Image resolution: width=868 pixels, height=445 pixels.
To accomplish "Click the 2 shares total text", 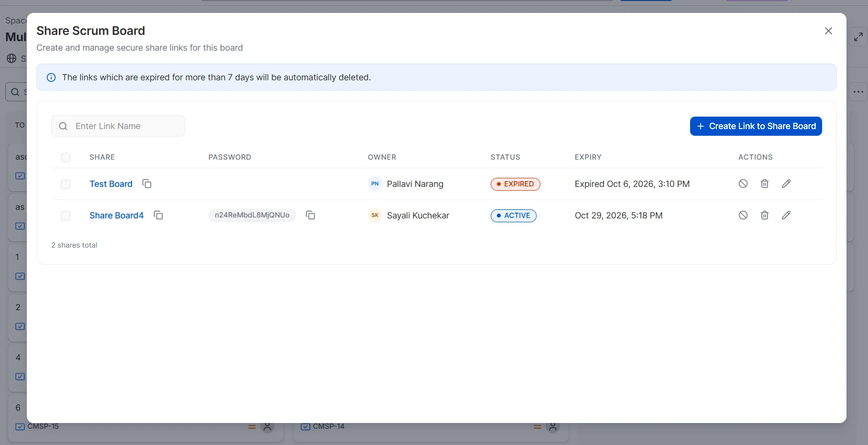I will (74, 245).
